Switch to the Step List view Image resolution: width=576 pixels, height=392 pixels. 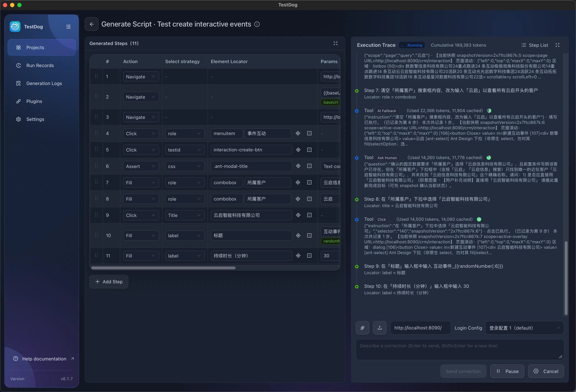[x=535, y=45]
